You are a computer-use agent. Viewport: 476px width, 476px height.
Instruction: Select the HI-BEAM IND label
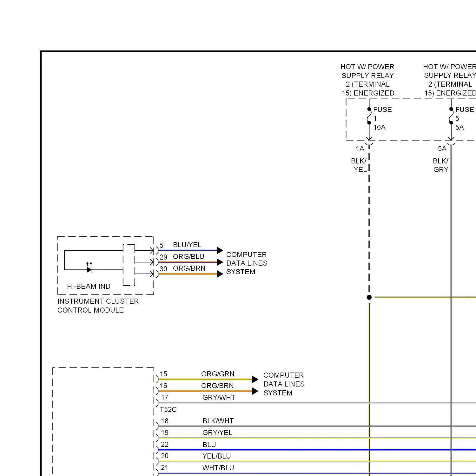(89, 286)
